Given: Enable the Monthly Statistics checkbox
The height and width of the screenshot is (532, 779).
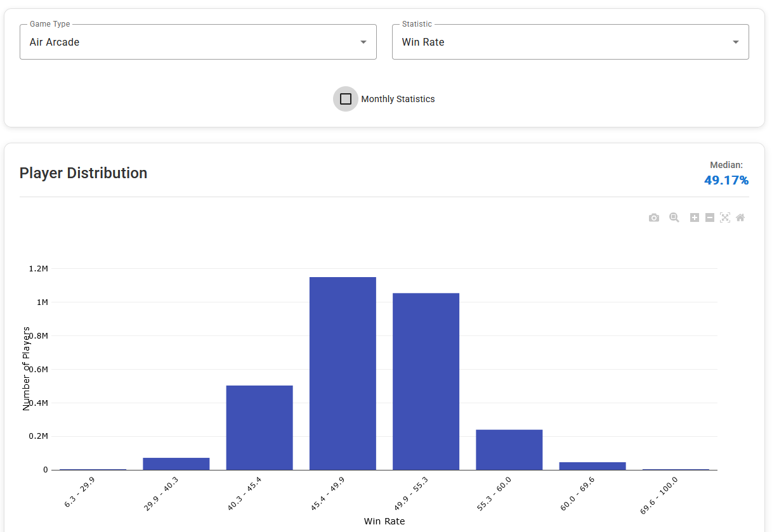Looking at the screenshot, I should click(346, 99).
